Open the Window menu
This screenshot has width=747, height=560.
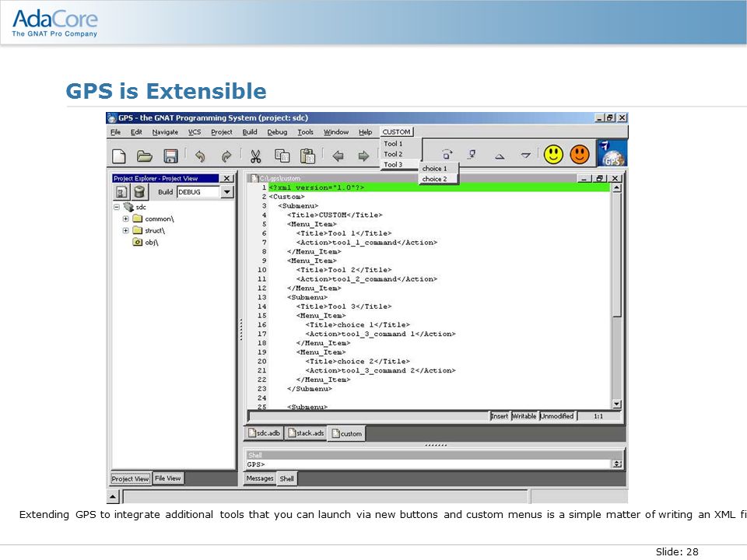(336, 132)
